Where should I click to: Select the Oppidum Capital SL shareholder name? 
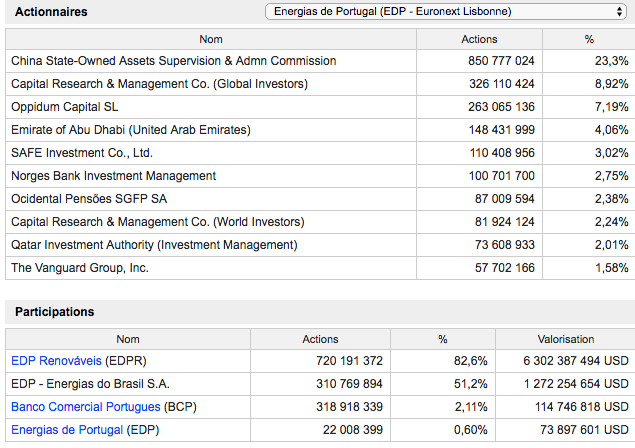click(x=65, y=107)
